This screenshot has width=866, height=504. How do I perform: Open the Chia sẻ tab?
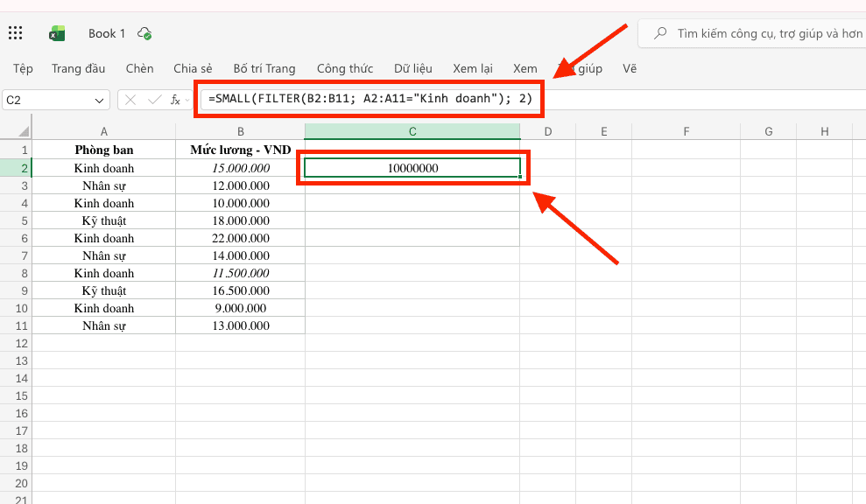click(x=193, y=68)
